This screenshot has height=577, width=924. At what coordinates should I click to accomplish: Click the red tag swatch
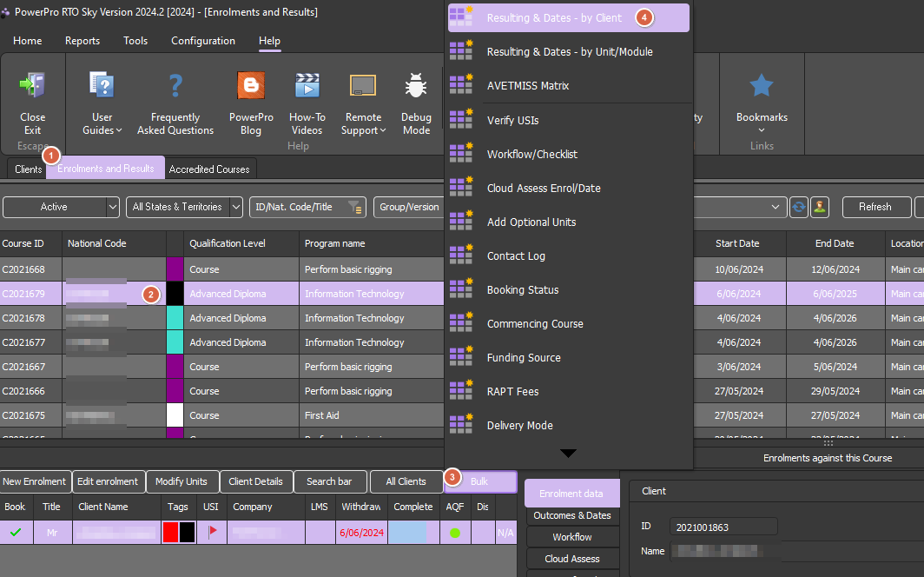click(x=170, y=532)
